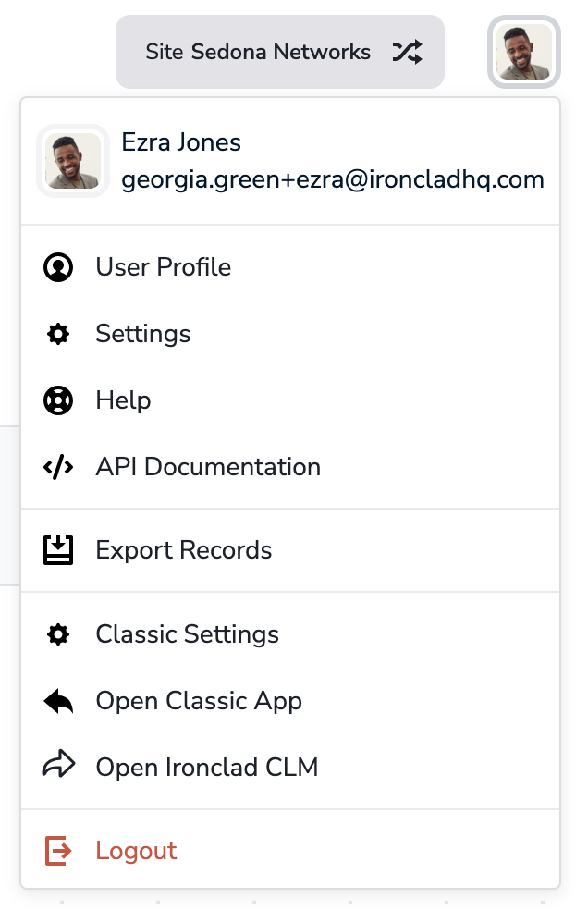
Task: Choose the Help menu item
Action: pos(290,400)
